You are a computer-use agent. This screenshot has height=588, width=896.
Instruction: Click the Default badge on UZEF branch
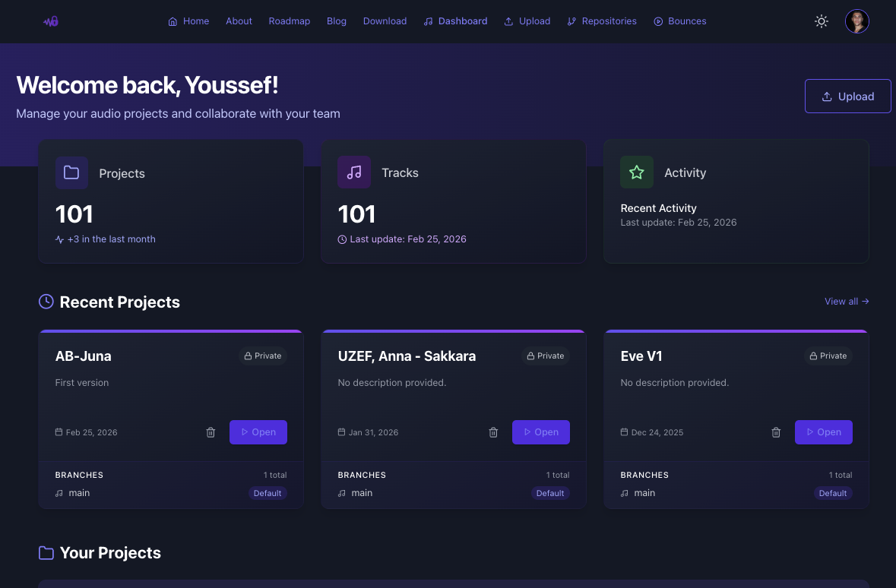click(x=549, y=493)
